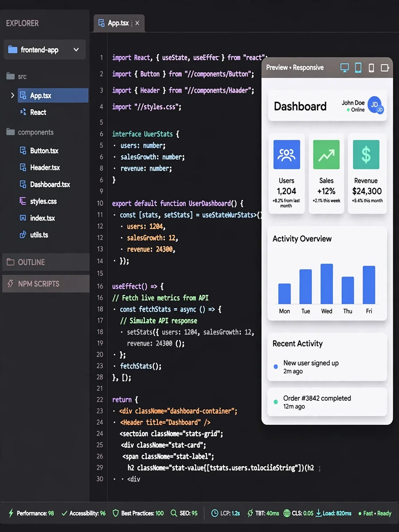Click the Load: 820ms download metric
Image resolution: width=399 pixels, height=532 pixels.
click(x=333, y=513)
